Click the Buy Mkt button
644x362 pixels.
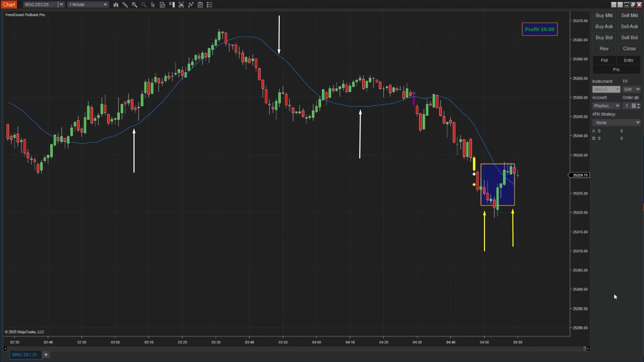pyautogui.click(x=604, y=15)
